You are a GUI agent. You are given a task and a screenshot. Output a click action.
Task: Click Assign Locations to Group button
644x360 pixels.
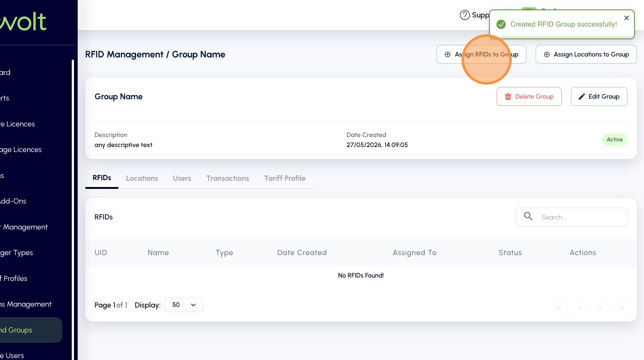(x=586, y=54)
